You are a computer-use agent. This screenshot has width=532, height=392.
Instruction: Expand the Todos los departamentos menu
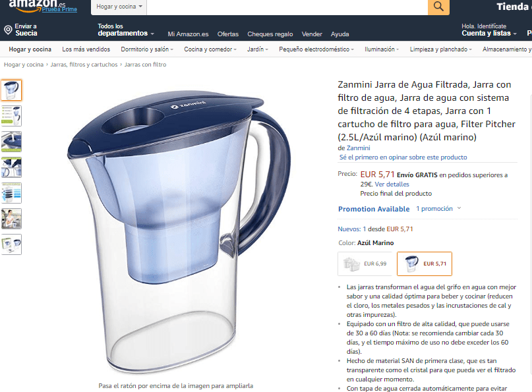[126, 30]
